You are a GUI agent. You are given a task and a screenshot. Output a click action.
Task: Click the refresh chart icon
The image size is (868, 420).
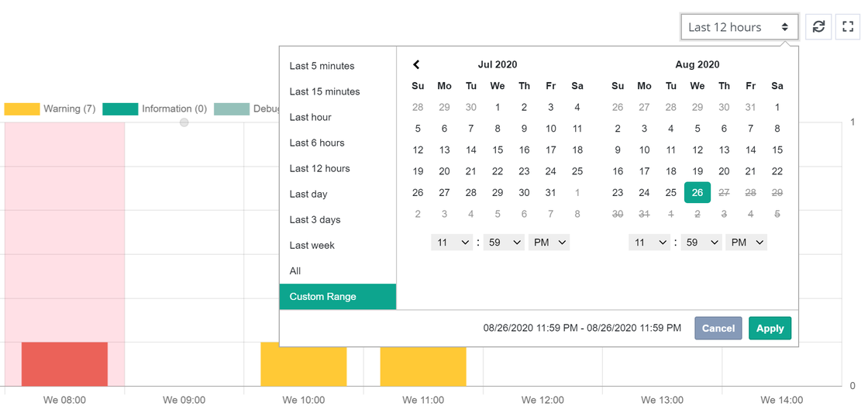pyautogui.click(x=818, y=26)
